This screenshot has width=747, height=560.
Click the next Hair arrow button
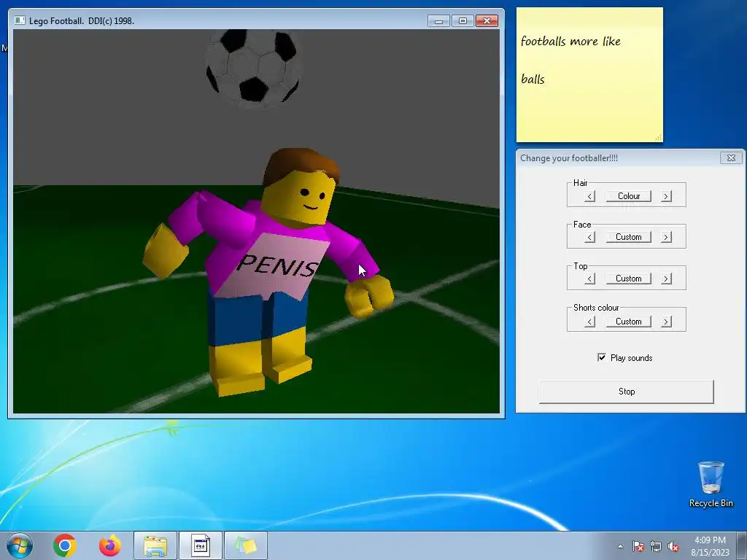(666, 196)
